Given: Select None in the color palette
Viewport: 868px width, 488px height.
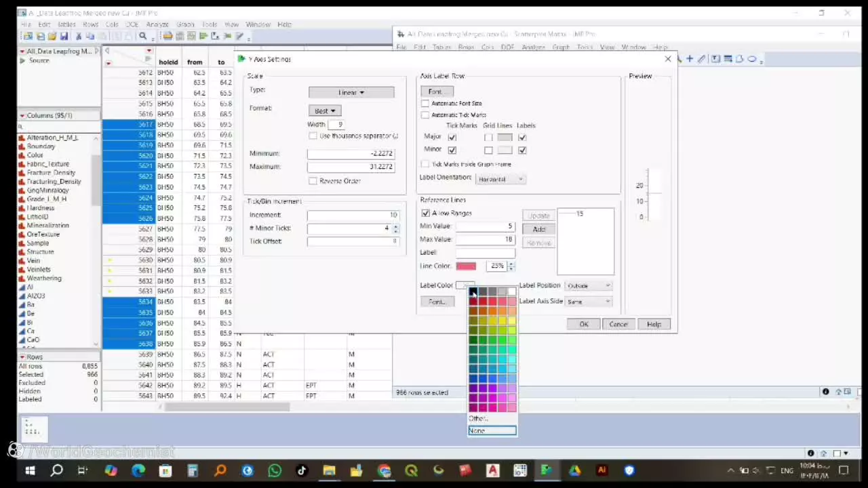Looking at the screenshot, I should [x=492, y=430].
